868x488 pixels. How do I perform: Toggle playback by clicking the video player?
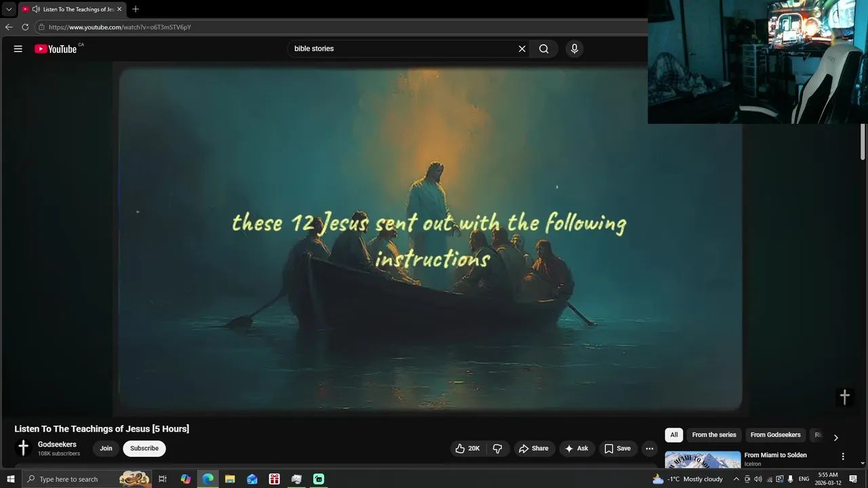pos(430,239)
